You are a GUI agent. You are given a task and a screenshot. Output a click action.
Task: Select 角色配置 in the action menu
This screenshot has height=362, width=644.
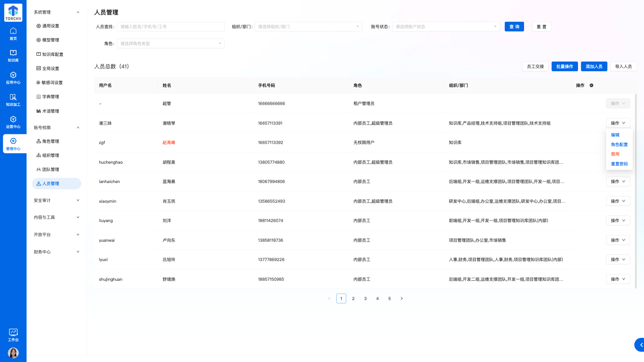point(619,144)
